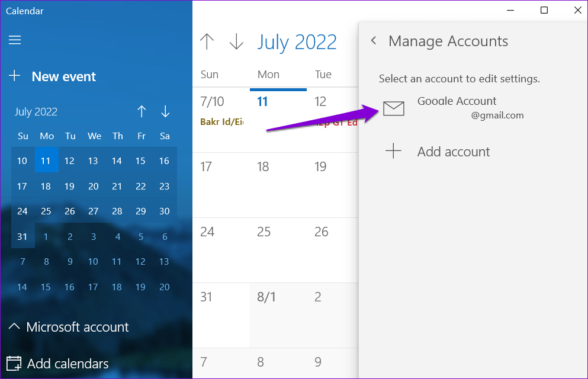
Task: Select the Google Account entry
Action: (457, 108)
